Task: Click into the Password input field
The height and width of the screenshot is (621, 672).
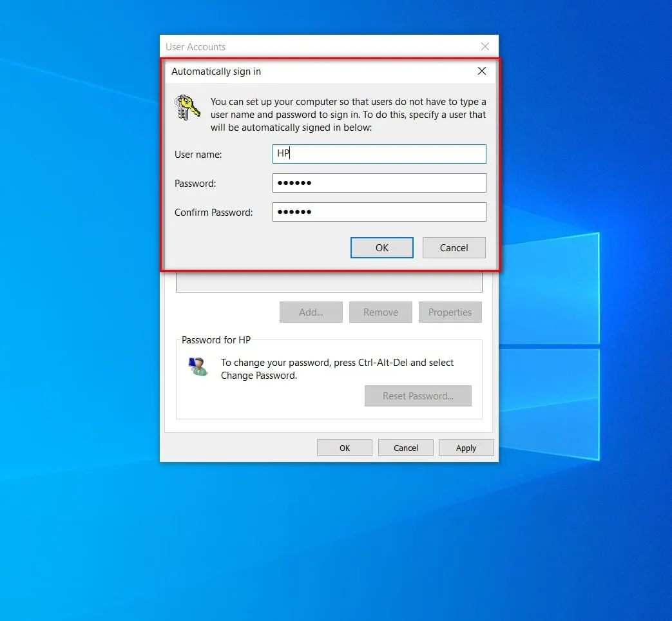Action: point(379,183)
